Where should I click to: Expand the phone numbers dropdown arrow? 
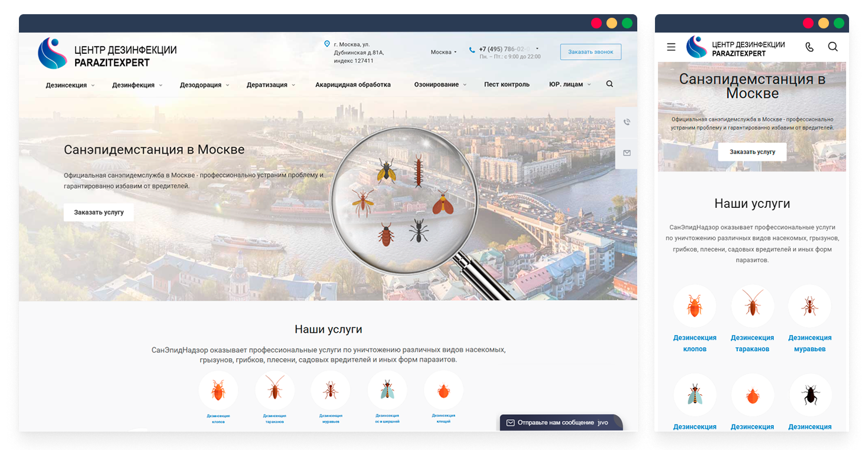537,49
